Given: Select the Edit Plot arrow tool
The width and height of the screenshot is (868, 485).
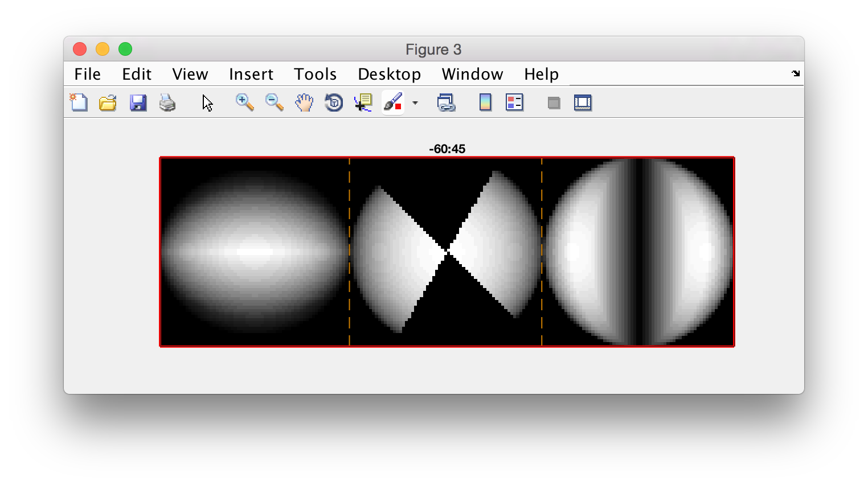Looking at the screenshot, I should point(207,103).
